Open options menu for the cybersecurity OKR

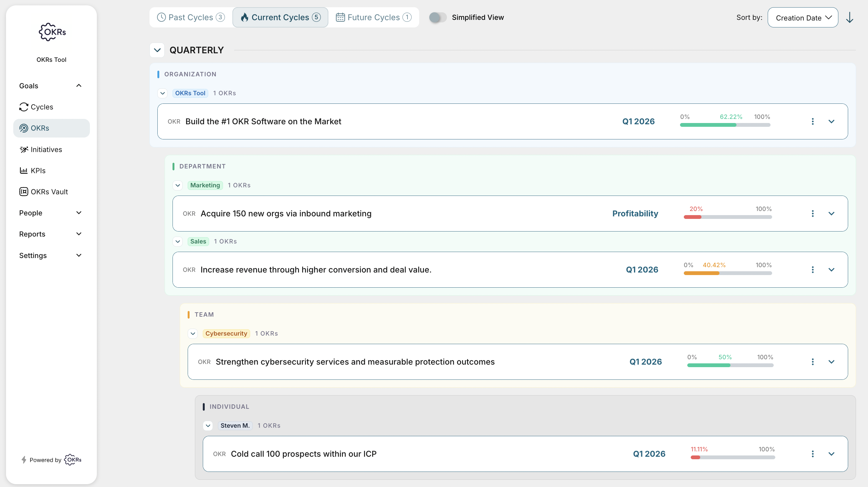[x=812, y=362]
